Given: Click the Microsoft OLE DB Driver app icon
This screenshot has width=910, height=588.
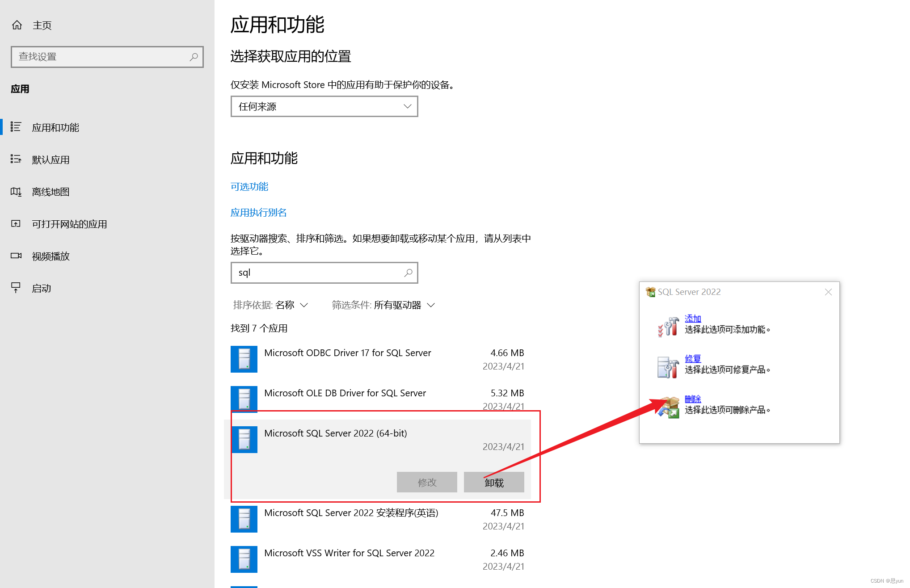Looking at the screenshot, I should pyautogui.click(x=244, y=399).
